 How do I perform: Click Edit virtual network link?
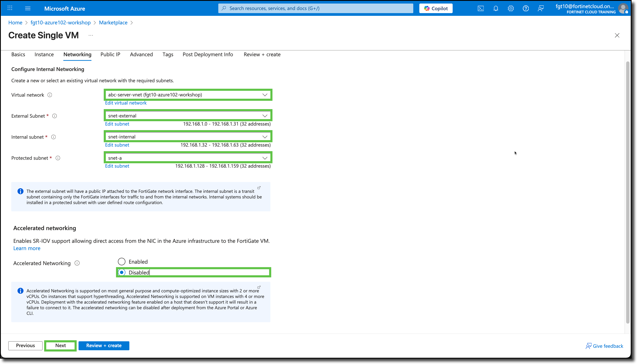(126, 103)
